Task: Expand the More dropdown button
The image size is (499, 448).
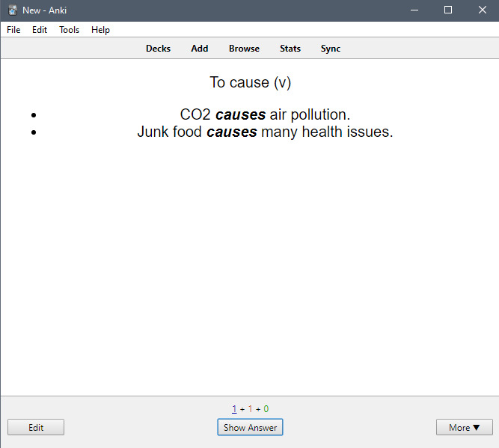Action: click(465, 427)
